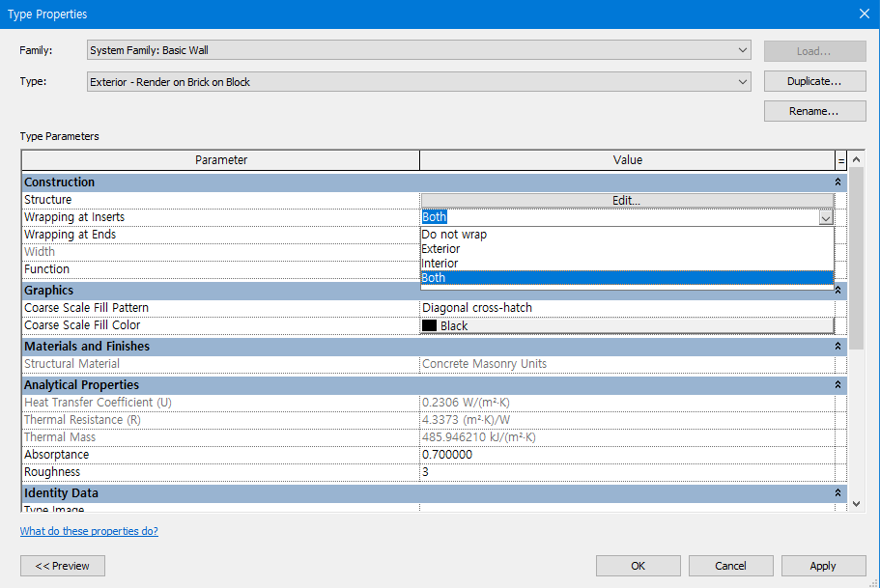Click the '=' column header button
The image size is (880, 588).
point(840,160)
